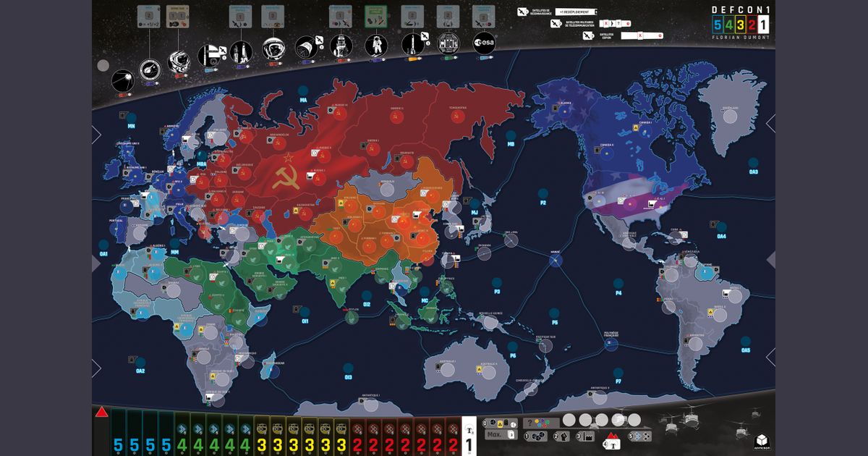The height and width of the screenshot is (456, 868).
Task: Click the OA2 ocean zone marker
Action: pos(140,363)
